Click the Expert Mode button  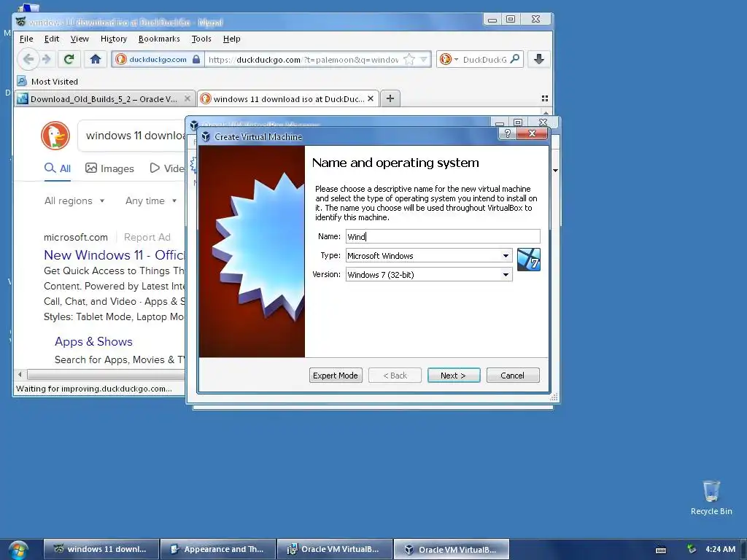(336, 376)
